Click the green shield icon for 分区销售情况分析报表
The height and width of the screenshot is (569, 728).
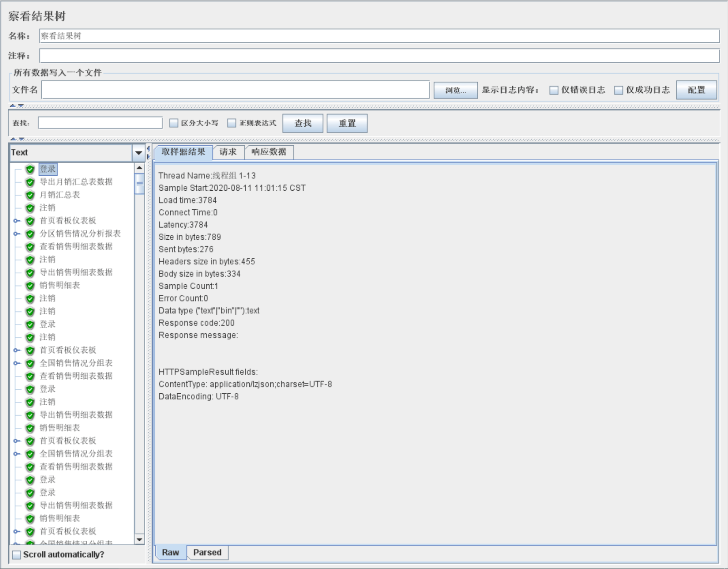[30, 234]
